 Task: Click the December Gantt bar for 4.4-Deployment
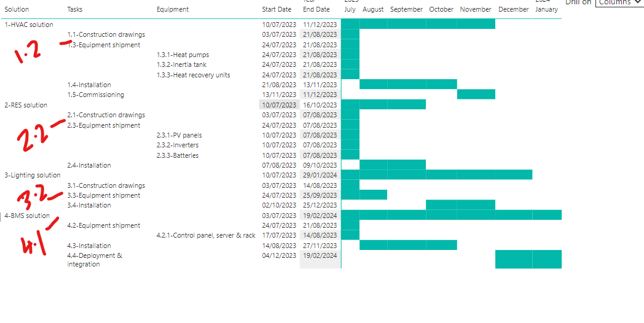point(514,259)
